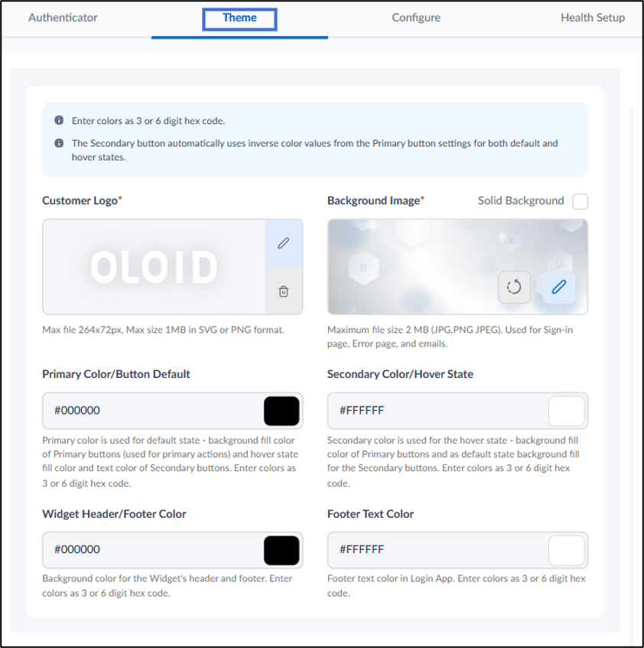This screenshot has width=644, height=648.
Task: Switch to the Authenticator tab
Action: point(63,18)
